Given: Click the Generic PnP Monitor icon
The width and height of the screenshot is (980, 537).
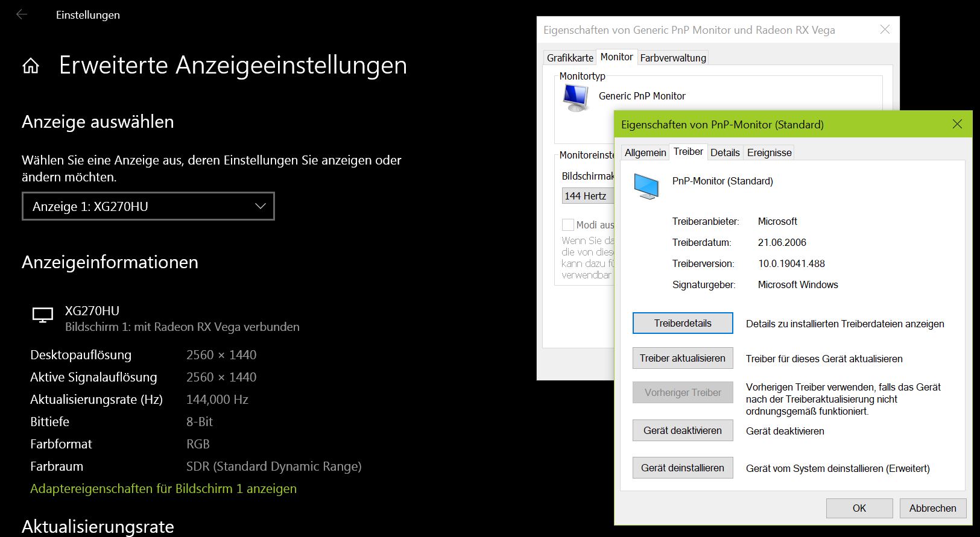Looking at the screenshot, I should tap(575, 98).
